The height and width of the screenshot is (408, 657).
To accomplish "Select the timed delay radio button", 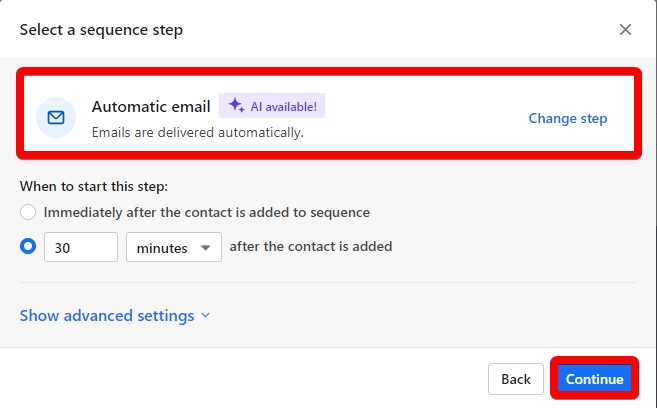I will [28, 247].
